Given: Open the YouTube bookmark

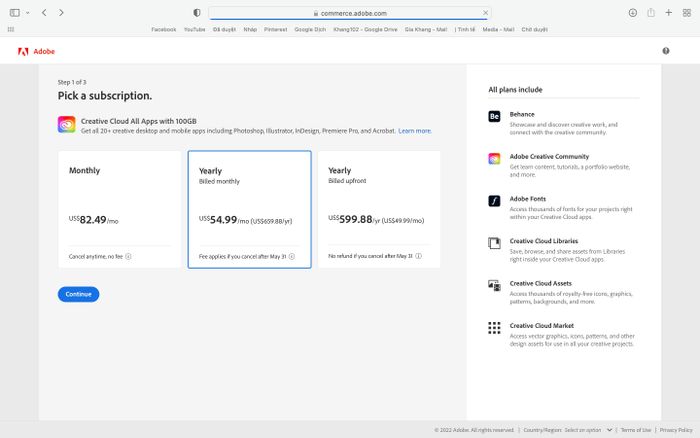Looking at the screenshot, I should pos(194,29).
